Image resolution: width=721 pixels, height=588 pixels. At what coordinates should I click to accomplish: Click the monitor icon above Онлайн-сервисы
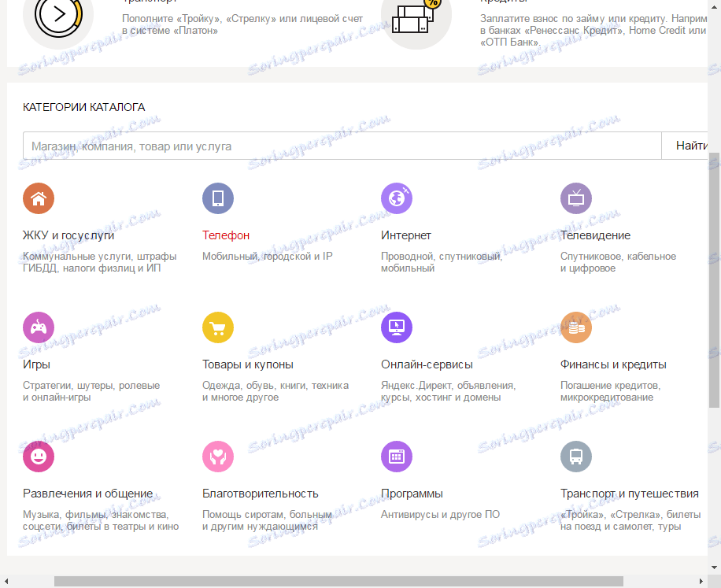(x=397, y=327)
